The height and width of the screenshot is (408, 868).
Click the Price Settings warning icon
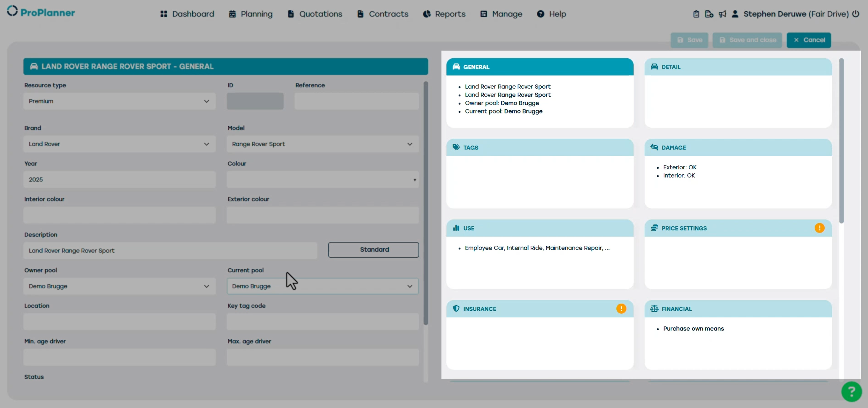(819, 228)
